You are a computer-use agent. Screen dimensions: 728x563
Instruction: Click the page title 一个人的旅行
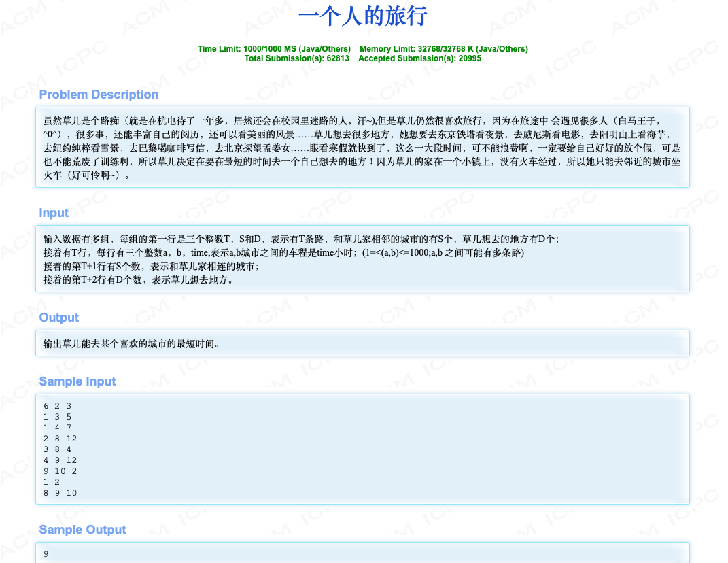pyautogui.click(x=362, y=16)
